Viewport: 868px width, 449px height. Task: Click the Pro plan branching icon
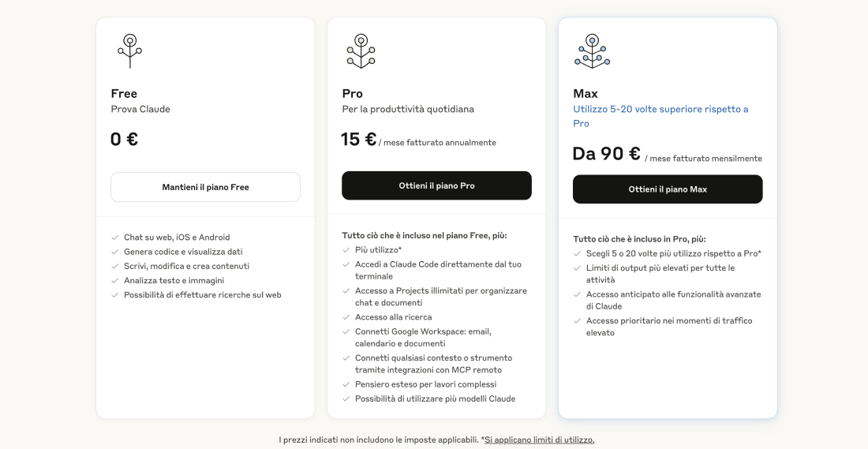pyautogui.click(x=361, y=51)
